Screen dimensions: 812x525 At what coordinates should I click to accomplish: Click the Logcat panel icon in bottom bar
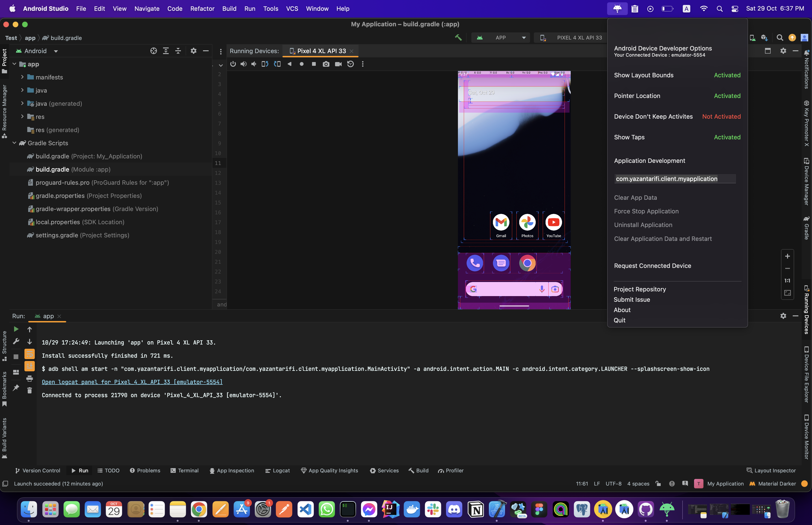pos(276,470)
